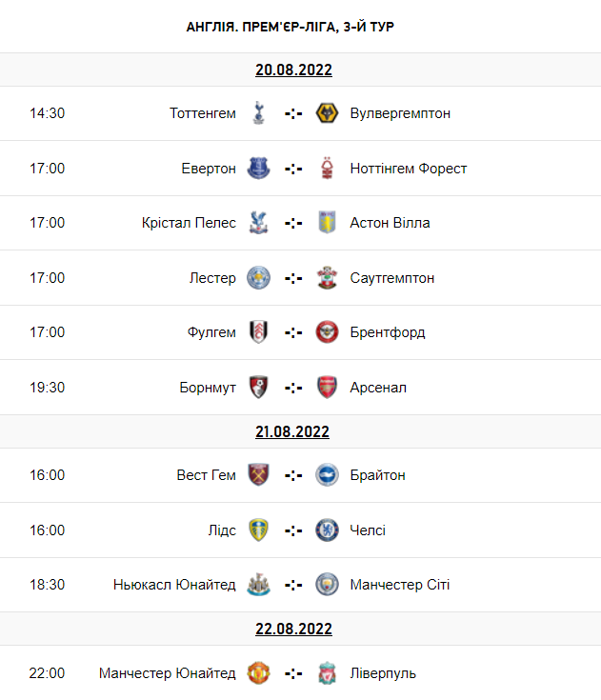
Task: Click the Wolverhampton wolf logo
Action: pos(328,113)
